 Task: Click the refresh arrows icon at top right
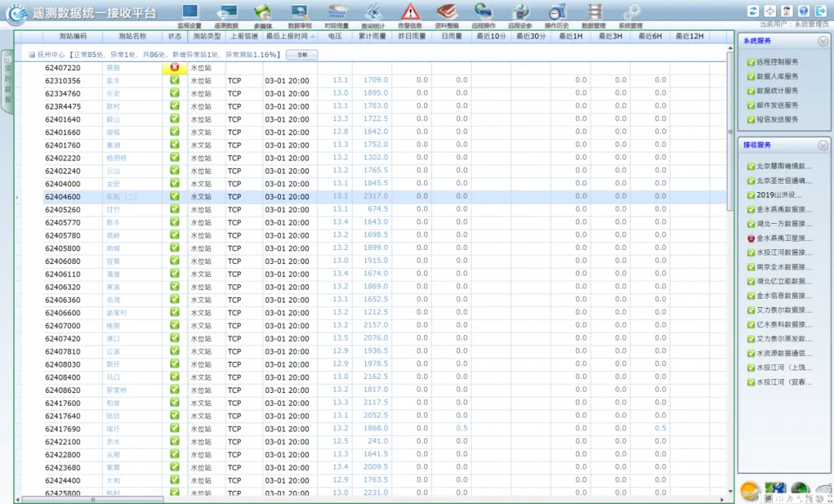[x=753, y=11]
